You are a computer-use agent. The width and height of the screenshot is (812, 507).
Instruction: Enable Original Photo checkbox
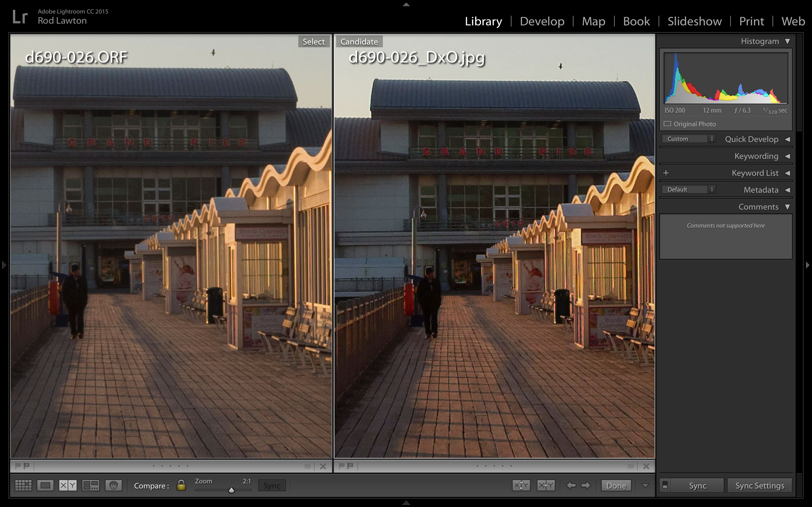point(667,124)
